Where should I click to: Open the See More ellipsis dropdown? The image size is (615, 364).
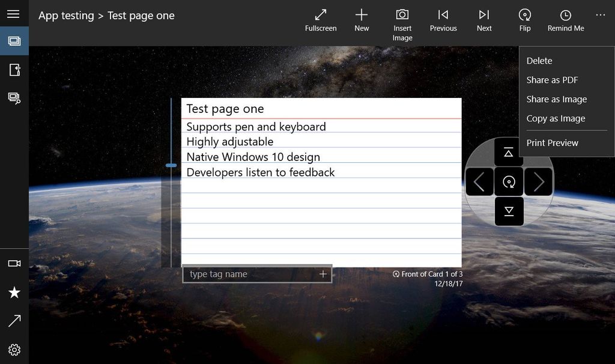coord(600,13)
